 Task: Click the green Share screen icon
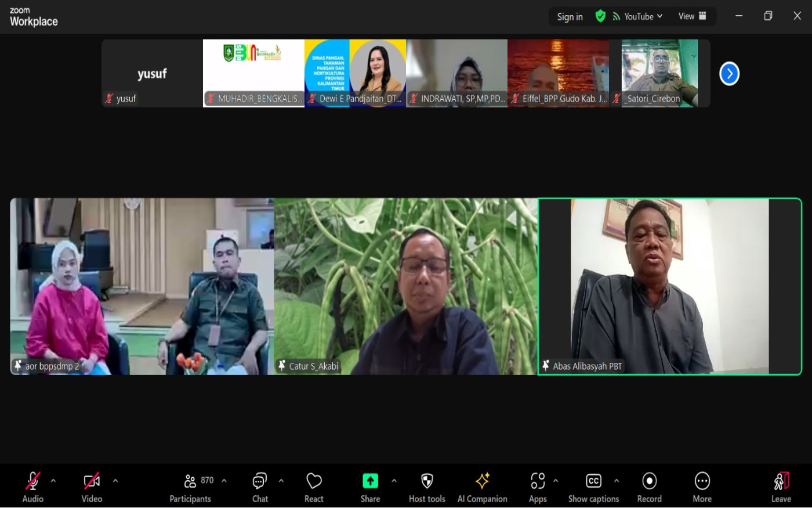370,481
